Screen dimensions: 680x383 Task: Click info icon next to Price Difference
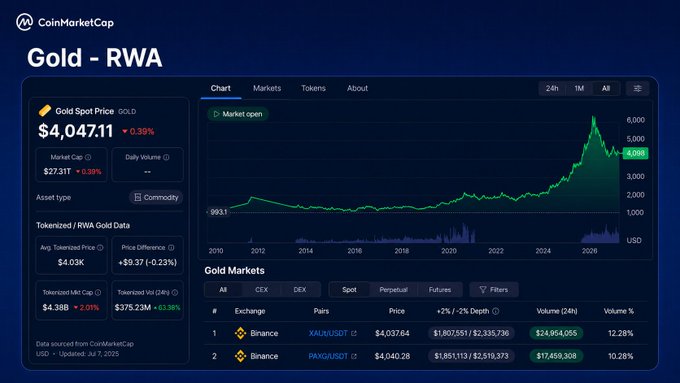click(x=171, y=247)
